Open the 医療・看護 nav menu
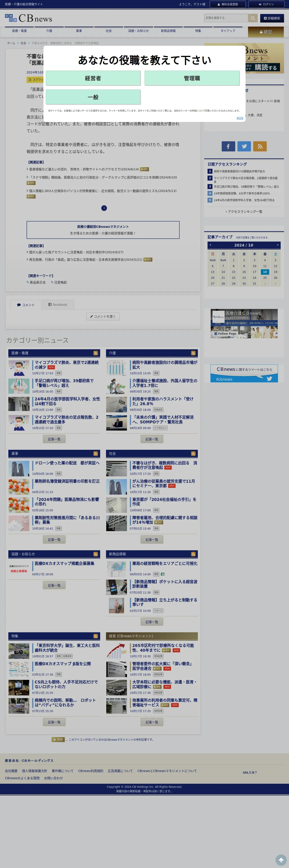Image resolution: width=289 pixels, height=868 pixels. coord(19,31)
